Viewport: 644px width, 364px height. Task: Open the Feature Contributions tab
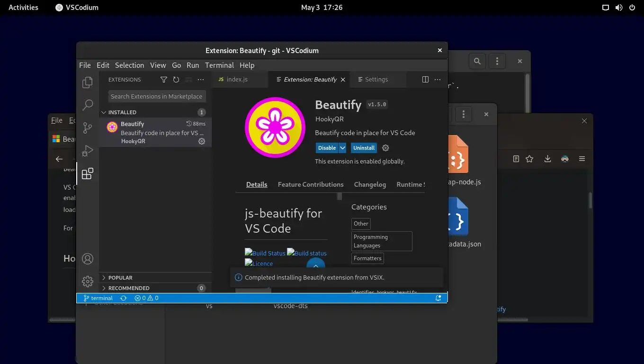coord(311,184)
